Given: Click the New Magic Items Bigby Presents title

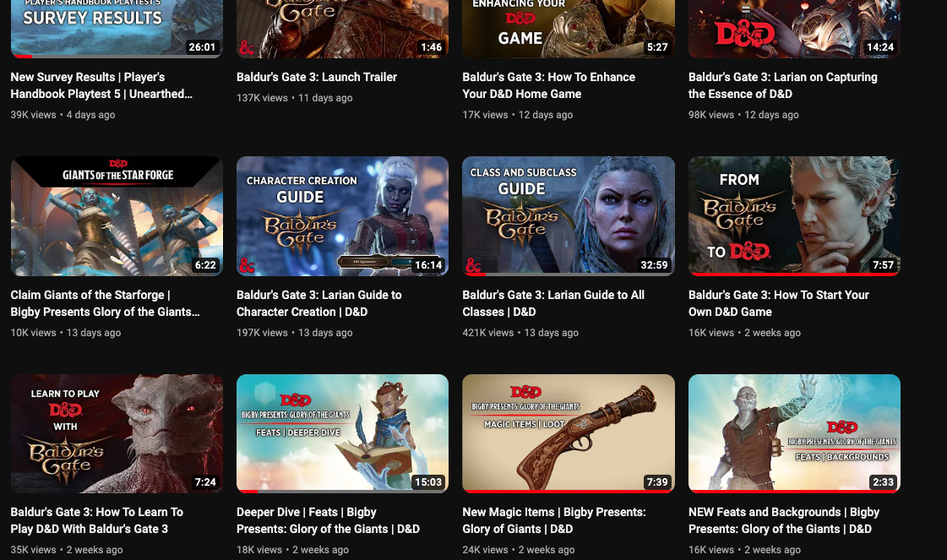Looking at the screenshot, I should tap(553, 520).
